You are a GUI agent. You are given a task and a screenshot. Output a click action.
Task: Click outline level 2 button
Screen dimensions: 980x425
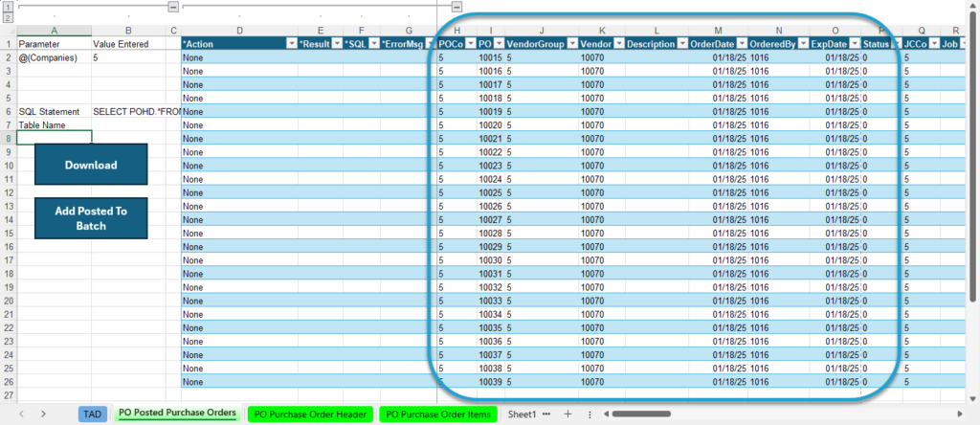point(8,17)
